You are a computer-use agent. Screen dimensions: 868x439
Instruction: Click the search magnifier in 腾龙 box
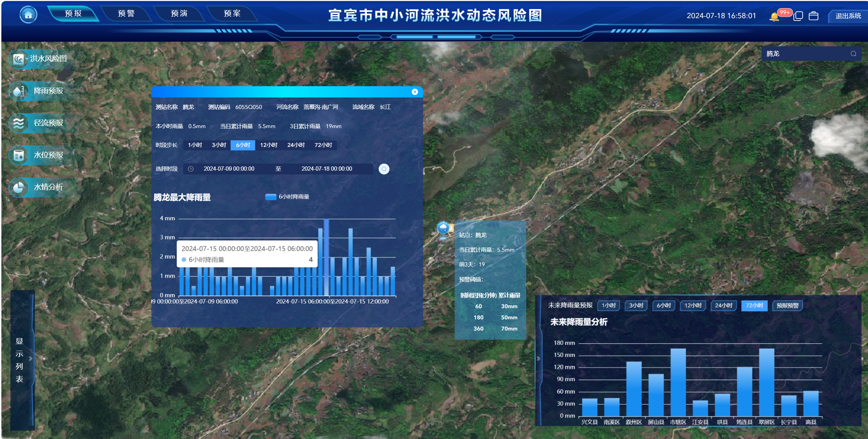[853, 54]
